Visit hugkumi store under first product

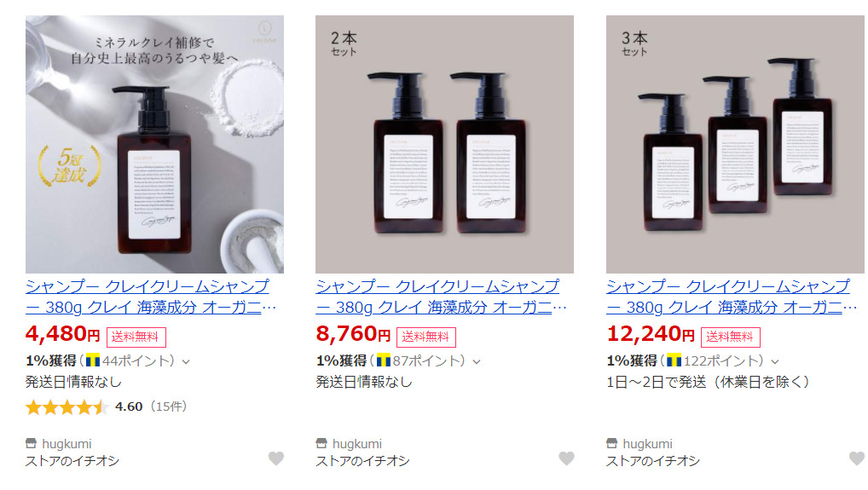coord(67,443)
